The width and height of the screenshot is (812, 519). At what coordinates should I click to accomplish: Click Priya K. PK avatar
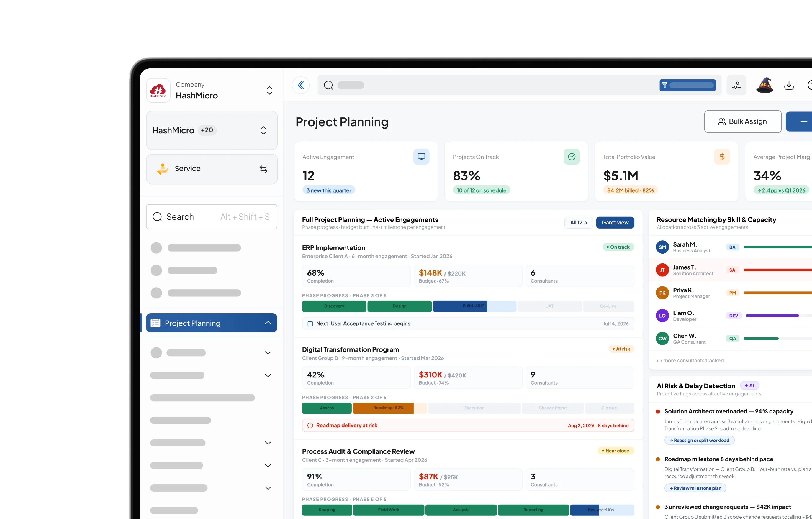[x=662, y=293]
